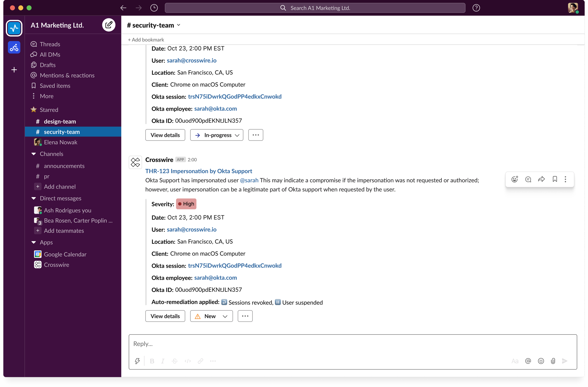The width and height of the screenshot is (588, 387).
Task: Click the attach file paperclip icon
Action: point(553,361)
